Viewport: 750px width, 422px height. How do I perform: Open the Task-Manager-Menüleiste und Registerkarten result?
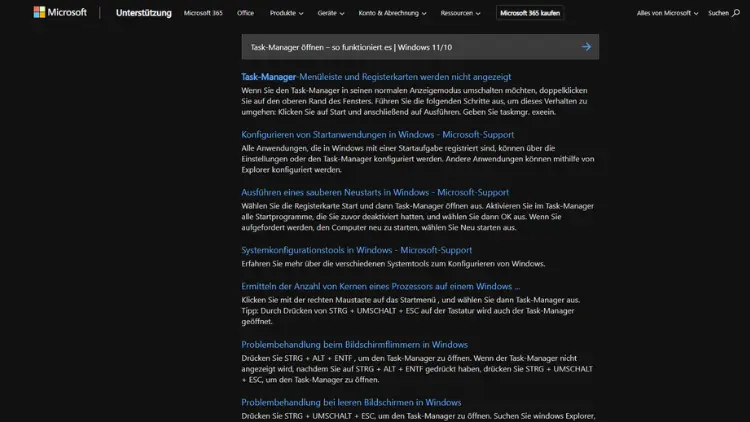[x=376, y=77]
